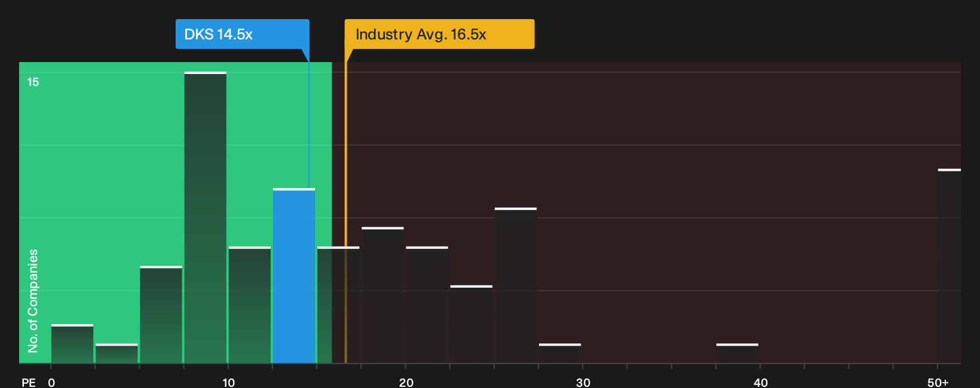
Task: Select the bar between PE 25 and 27.5
Action: (x=516, y=285)
